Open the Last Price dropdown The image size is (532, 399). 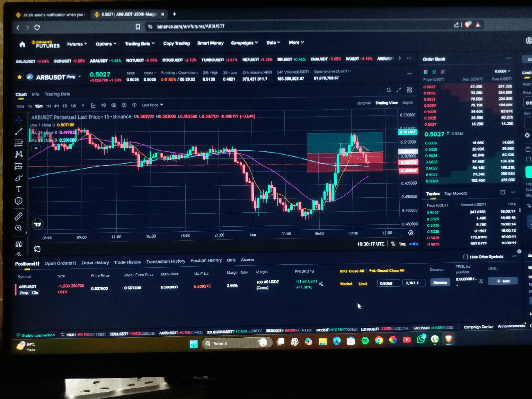coord(152,105)
